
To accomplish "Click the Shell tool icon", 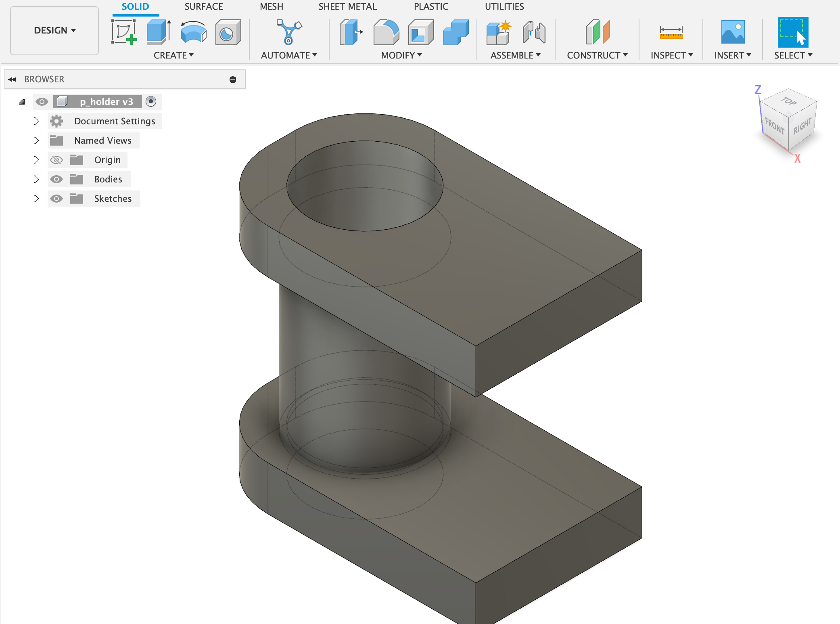I will pyautogui.click(x=420, y=32).
